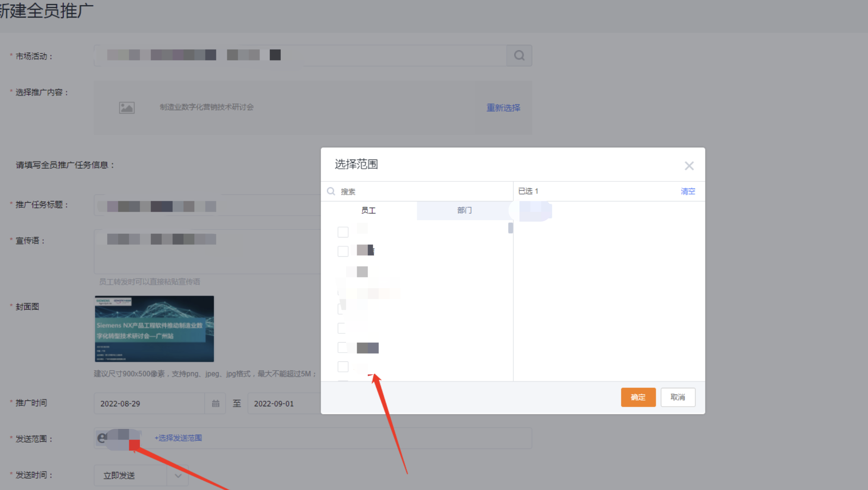Open the 发送时间 dropdown showing 立即发送
Image resolution: width=868 pixels, height=490 pixels.
[x=141, y=475]
